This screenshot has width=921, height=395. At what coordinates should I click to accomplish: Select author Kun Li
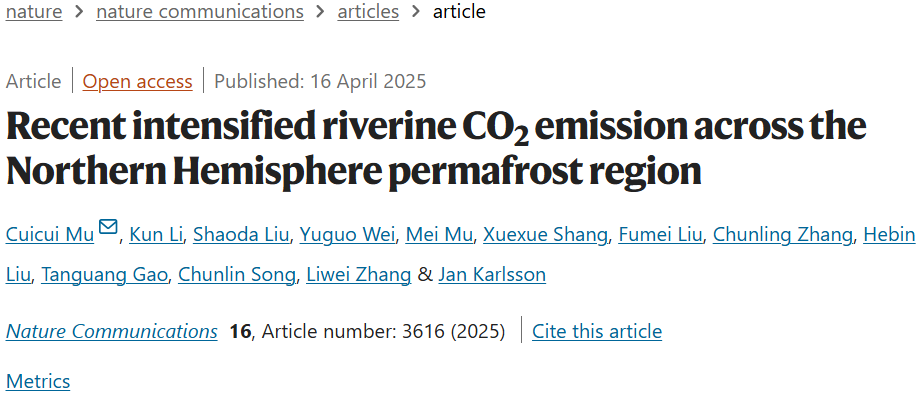click(x=155, y=235)
